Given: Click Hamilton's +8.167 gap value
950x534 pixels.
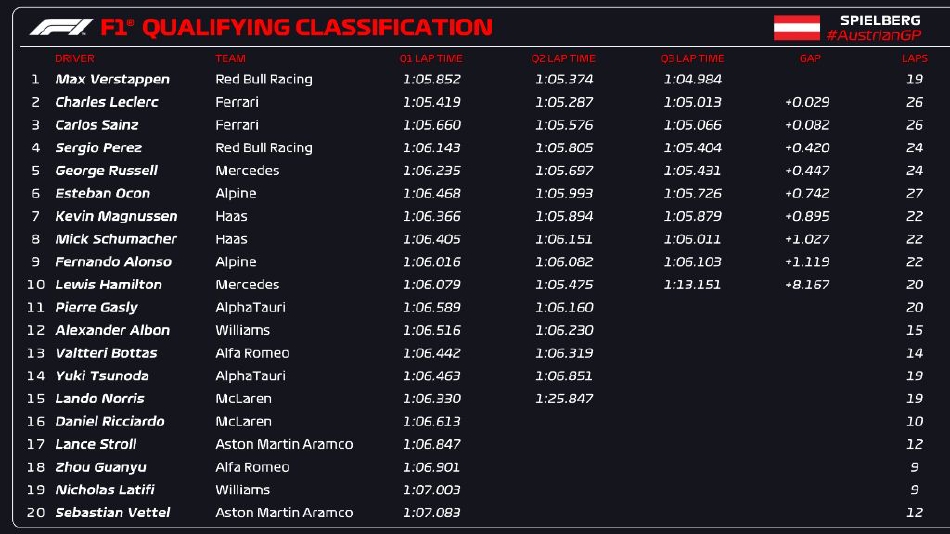Looking at the screenshot, I should click(807, 284).
